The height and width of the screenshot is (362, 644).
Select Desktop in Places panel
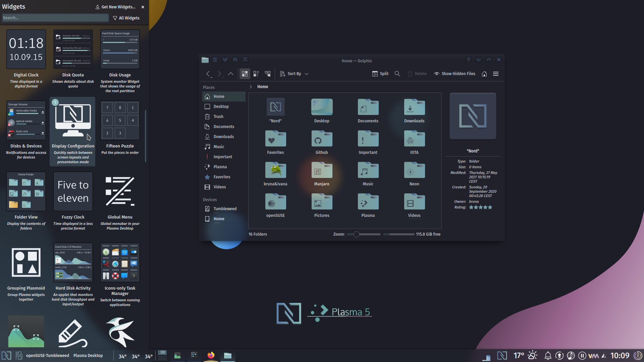[x=224, y=107]
